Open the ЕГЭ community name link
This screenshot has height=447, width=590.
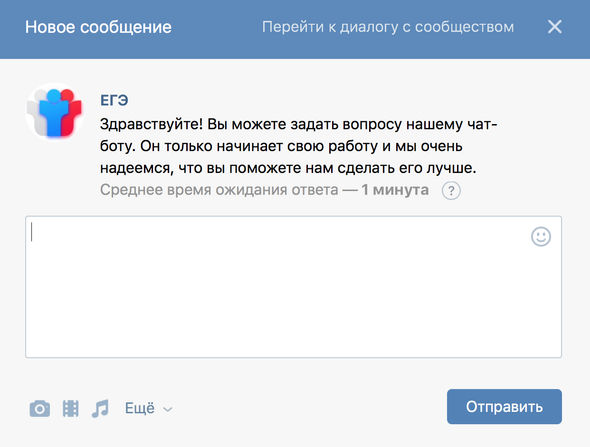114,100
